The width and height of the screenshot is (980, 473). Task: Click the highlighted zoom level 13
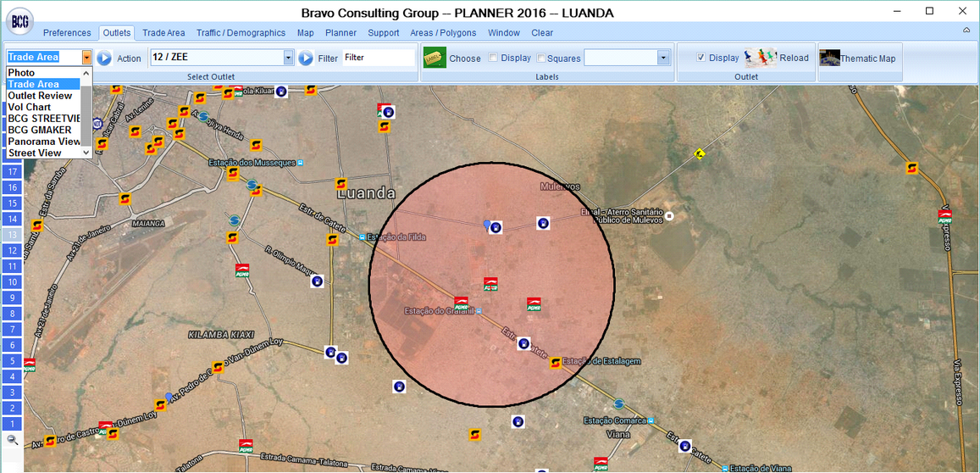coord(12,235)
